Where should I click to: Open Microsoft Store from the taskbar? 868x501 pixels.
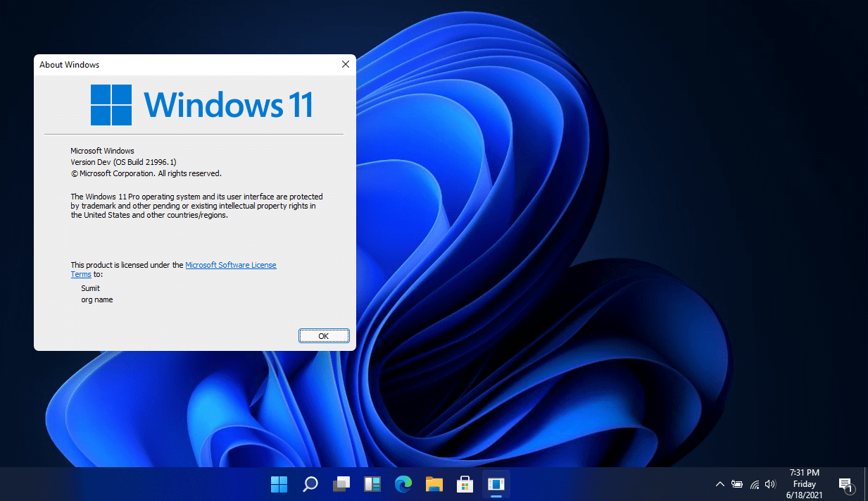click(x=465, y=484)
